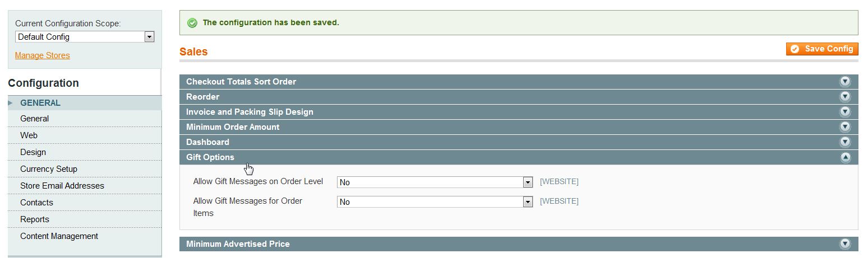Open Allow Gift Messages for Order Items dropdown
The width and height of the screenshot is (868, 258).
tap(435, 202)
